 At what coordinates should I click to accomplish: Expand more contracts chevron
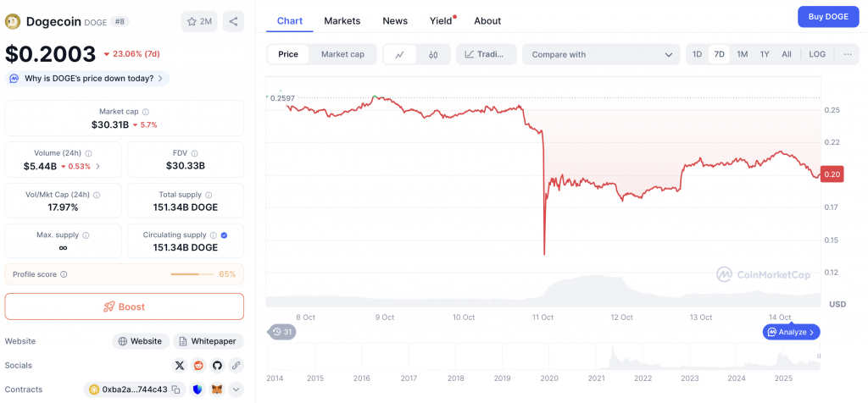[x=236, y=389]
